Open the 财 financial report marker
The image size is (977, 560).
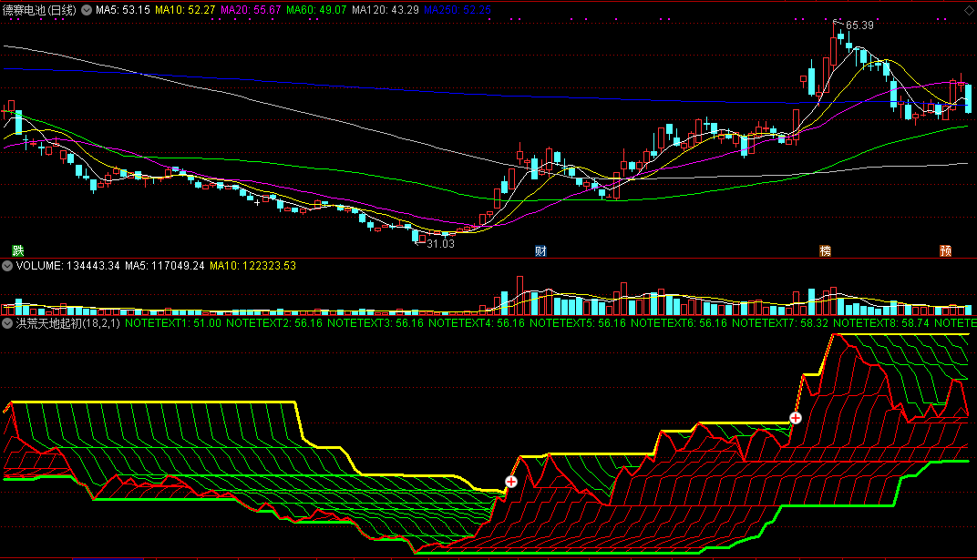[540, 250]
